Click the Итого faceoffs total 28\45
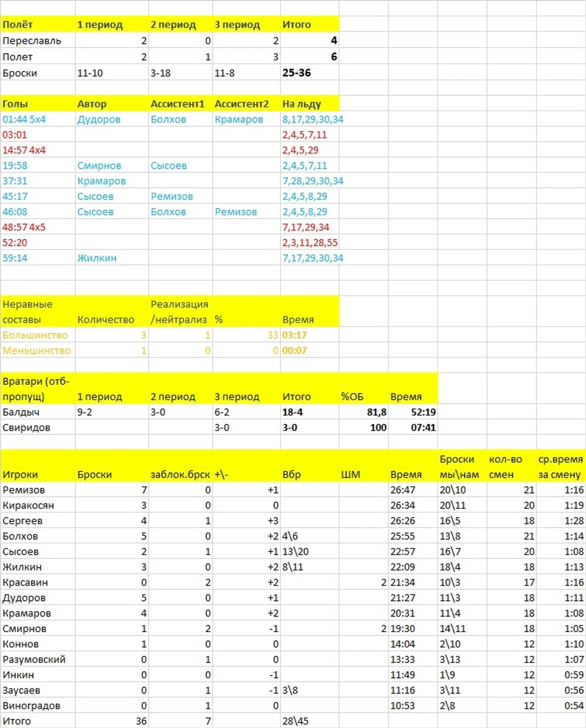 309,721
